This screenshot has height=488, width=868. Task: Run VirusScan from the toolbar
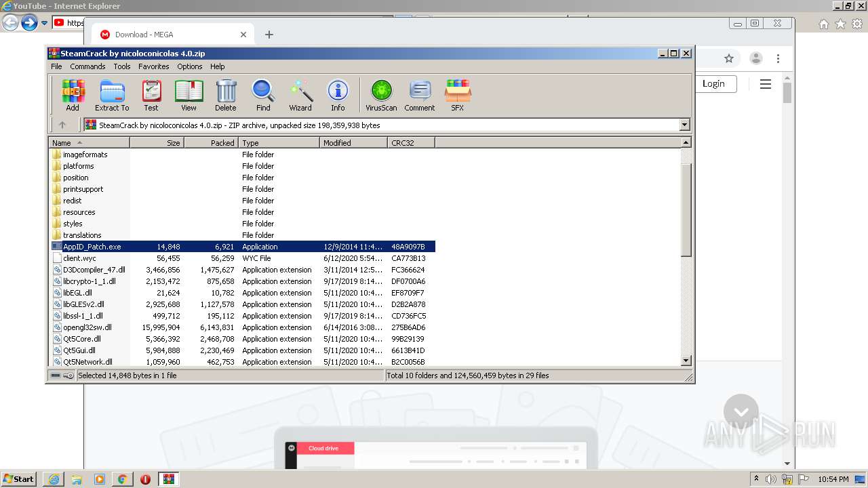pyautogui.click(x=381, y=95)
